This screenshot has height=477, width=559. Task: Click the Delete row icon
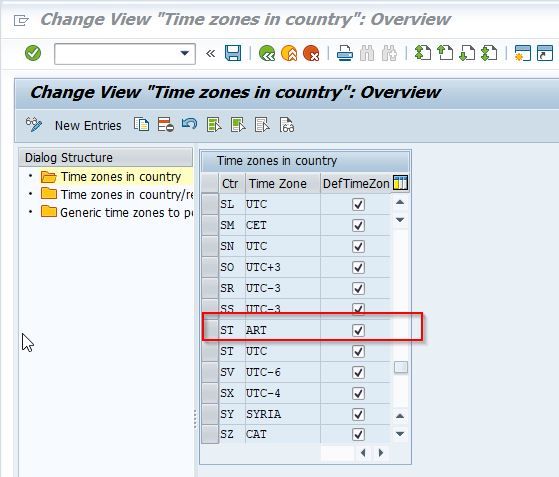[x=165, y=125]
